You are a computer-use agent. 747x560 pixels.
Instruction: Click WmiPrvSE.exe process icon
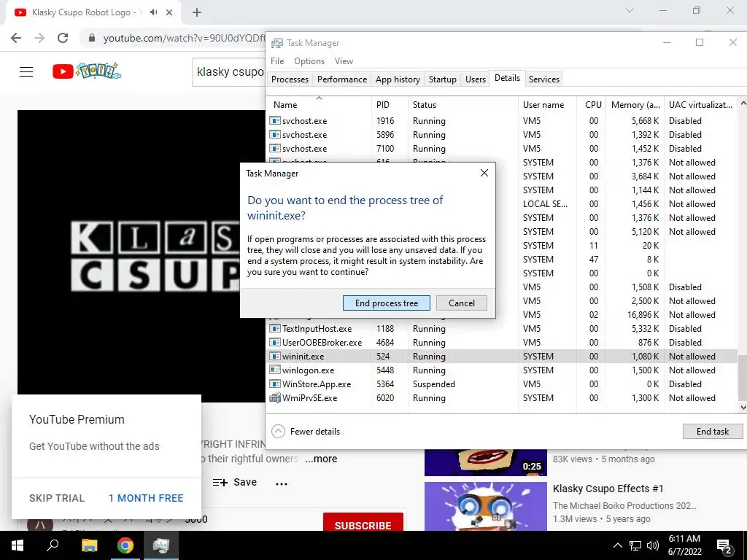click(275, 397)
